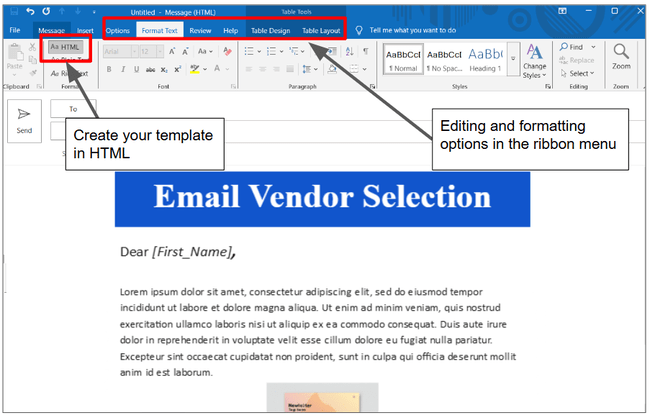Image resolution: width=650 pixels, height=418 pixels.
Task: Open the Help tab
Action: pos(230,31)
